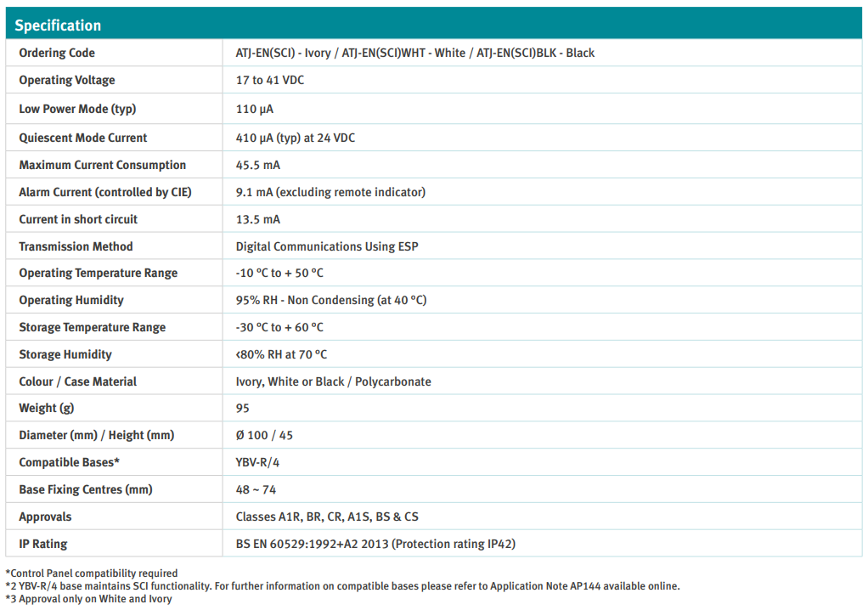Click the Alarm Current (controlled by CIE) label
The width and height of the screenshot is (868, 610).
tap(105, 192)
